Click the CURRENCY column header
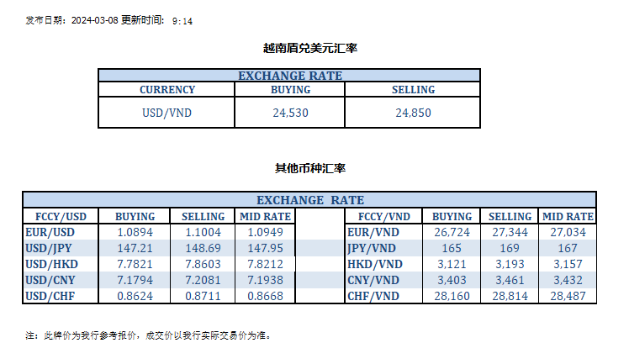Viewport: 629px width, 364px height. (x=167, y=90)
